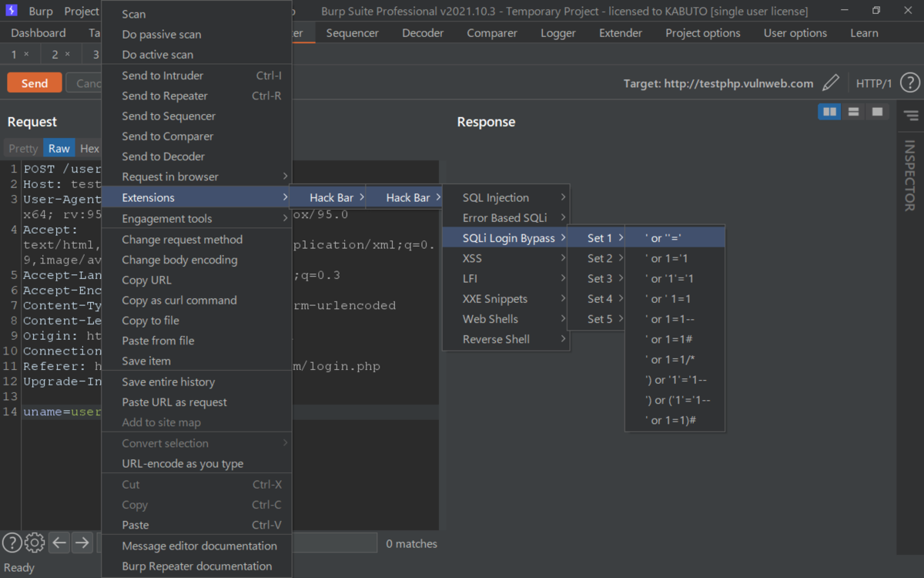Screen dimensions: 924x578
Task: Click the Burp Suite lightning logo icon
Action: 11,11
